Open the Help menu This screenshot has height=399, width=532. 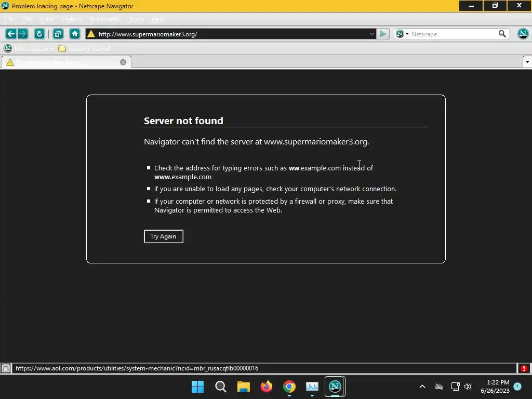158,19
